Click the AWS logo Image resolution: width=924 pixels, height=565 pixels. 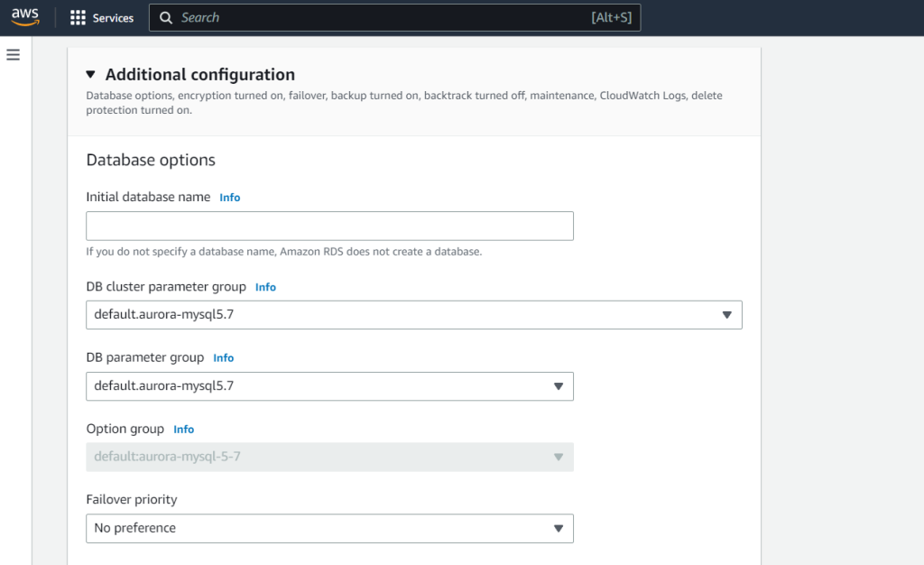25,17
